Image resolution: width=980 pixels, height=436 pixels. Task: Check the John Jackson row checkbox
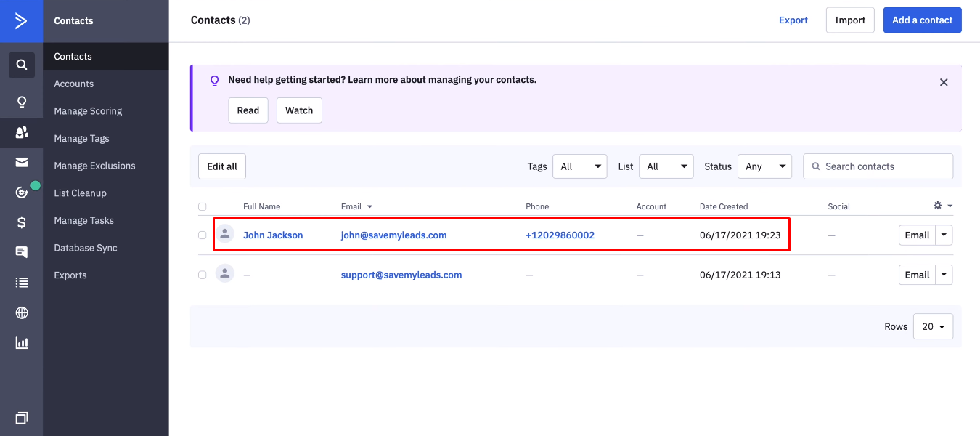[x=202, y=235]
